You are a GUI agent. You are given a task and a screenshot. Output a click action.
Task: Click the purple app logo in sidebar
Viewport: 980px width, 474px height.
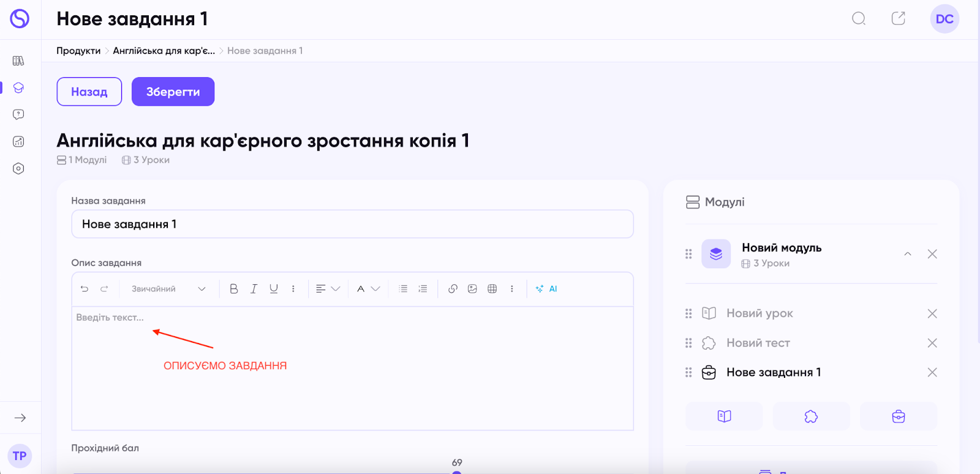click(x=20, y=19)
